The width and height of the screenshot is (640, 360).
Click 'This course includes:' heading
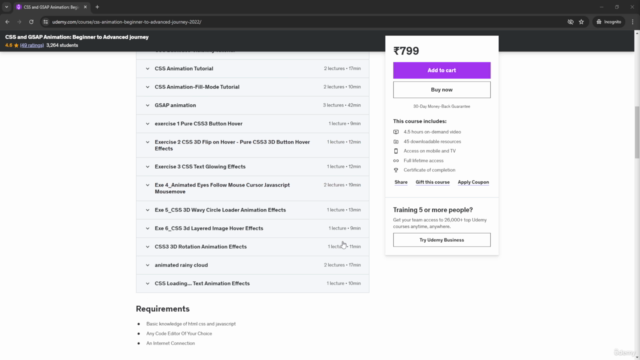pos(420,121)
